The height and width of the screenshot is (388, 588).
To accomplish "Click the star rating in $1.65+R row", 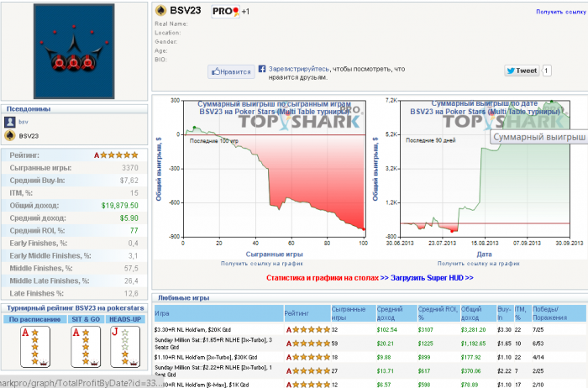I will (x=308, y=343).
